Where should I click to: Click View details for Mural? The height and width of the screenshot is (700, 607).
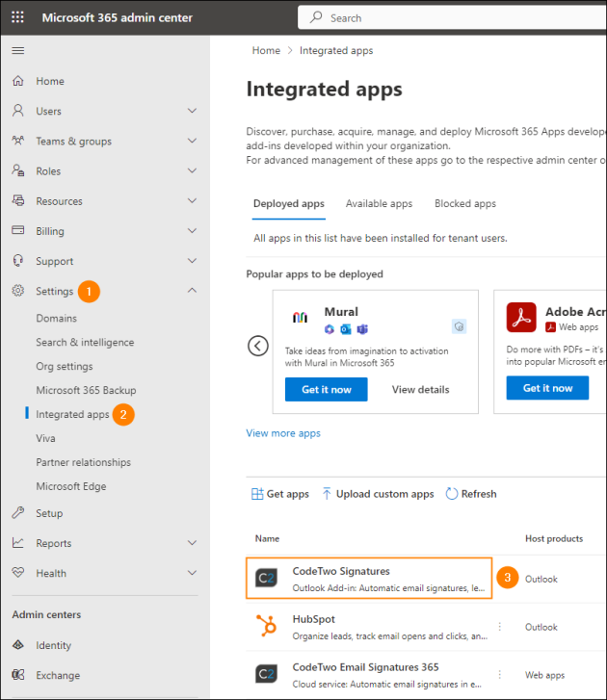(x=420, y=389)
